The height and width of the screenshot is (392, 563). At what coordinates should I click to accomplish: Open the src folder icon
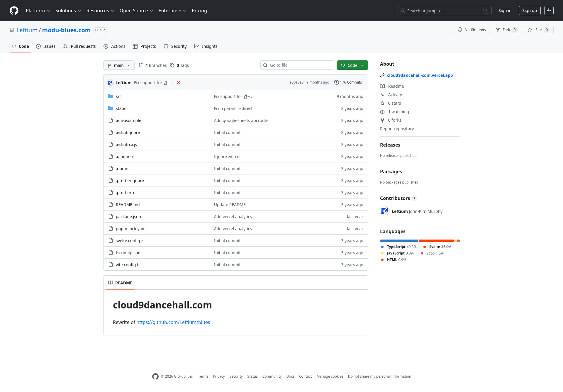click(x=111, y=96)
